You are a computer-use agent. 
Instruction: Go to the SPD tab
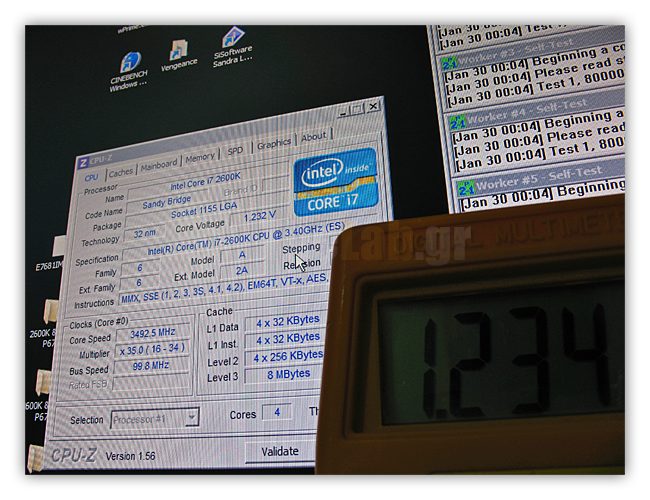[235, 151]
